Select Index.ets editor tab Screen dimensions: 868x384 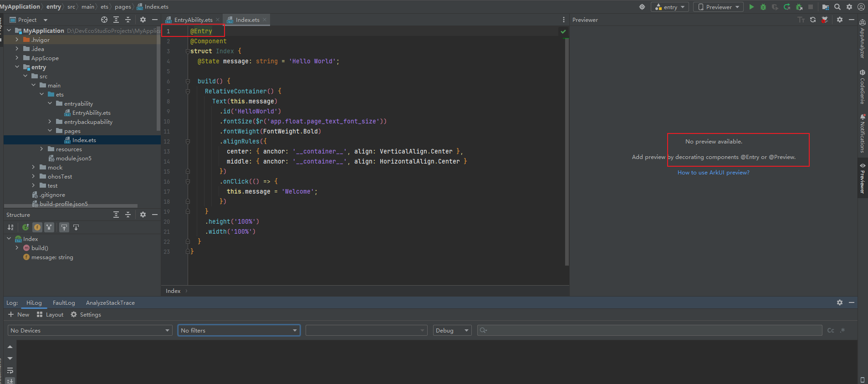[247, 20]
